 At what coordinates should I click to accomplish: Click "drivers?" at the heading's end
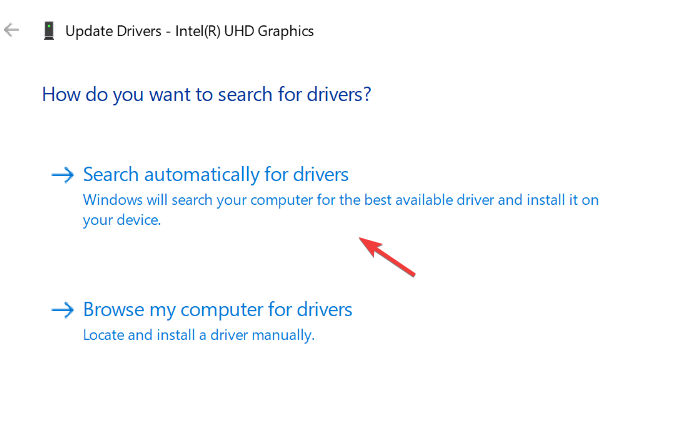338,95
